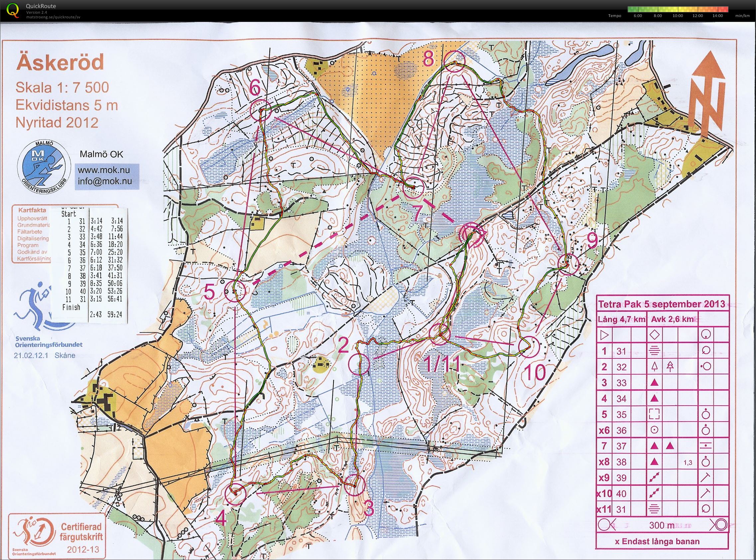Click control circle 10 on map
756x560 pixels.
[x=529, y=346]
